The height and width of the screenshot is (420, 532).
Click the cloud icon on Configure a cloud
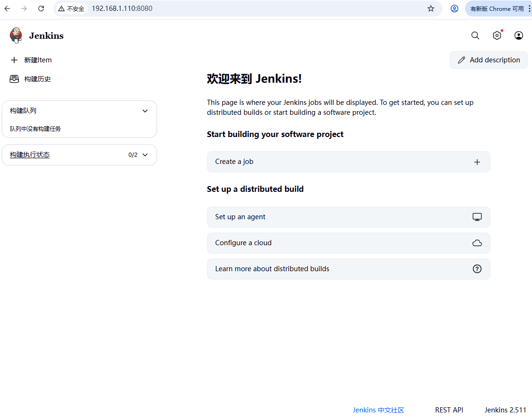pyautogui.click(x=477, y=243)
